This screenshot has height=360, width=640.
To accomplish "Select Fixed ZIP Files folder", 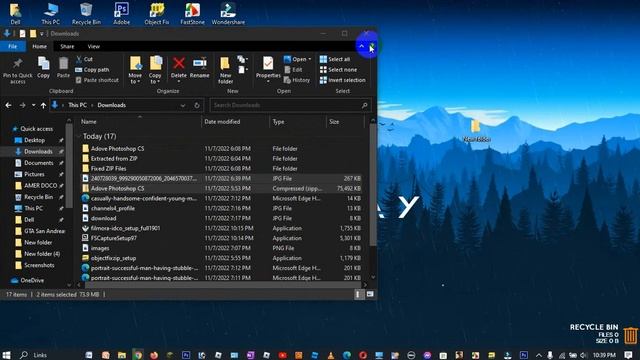I will pyautogui.click(x=109, y=168).
